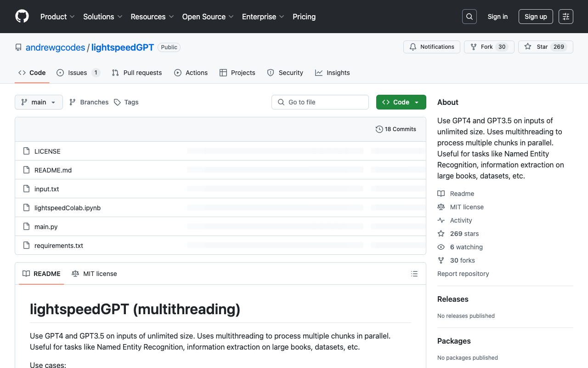Click the file icon beside lightspeedColab.ipynb

(x=27, y=208)
